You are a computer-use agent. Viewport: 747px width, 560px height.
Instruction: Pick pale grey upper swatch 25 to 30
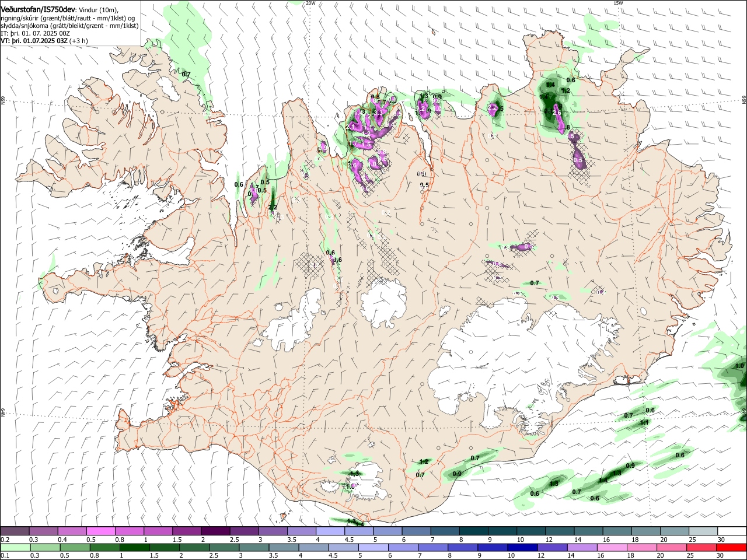[x=704, y=531]
